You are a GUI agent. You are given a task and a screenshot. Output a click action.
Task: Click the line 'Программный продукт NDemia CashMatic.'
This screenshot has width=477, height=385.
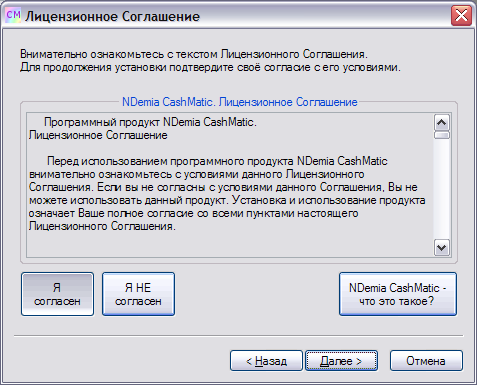(x=150, y=122)
